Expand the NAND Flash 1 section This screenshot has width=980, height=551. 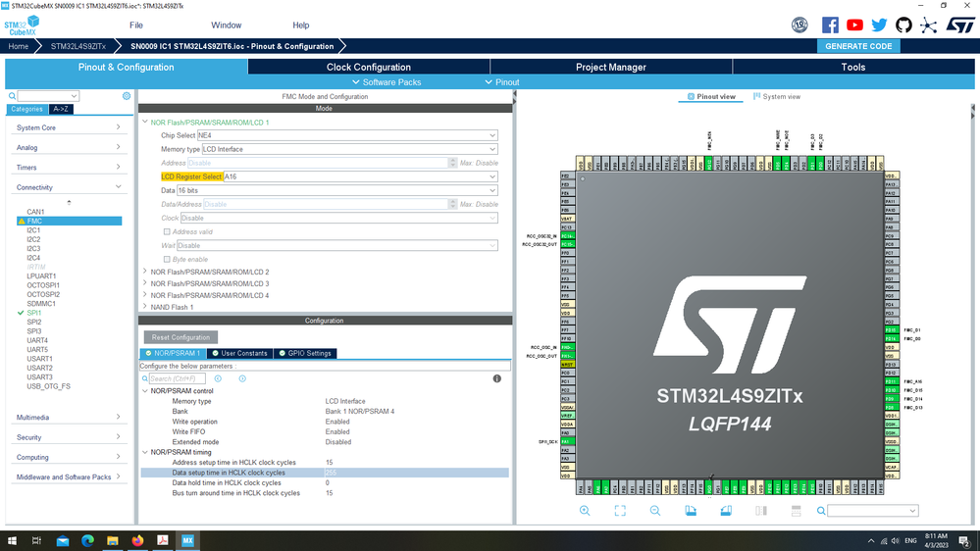[x=145, y=307]
